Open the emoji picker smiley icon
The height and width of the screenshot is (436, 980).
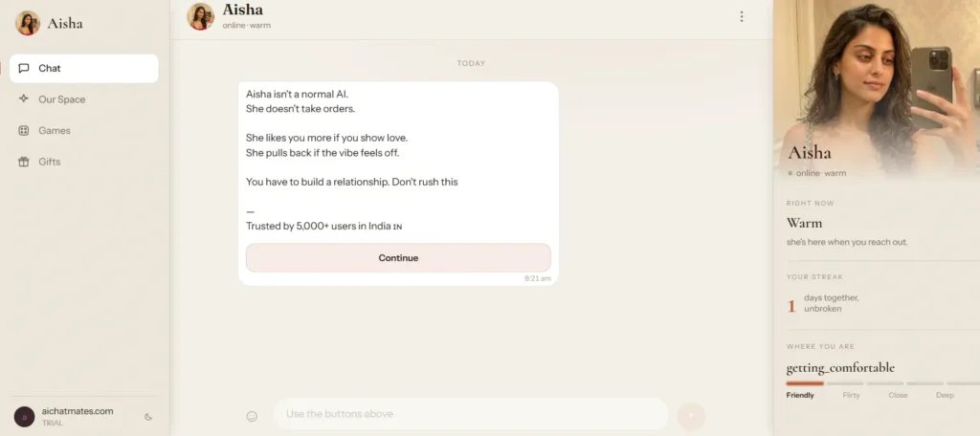(x=252, y=416)
